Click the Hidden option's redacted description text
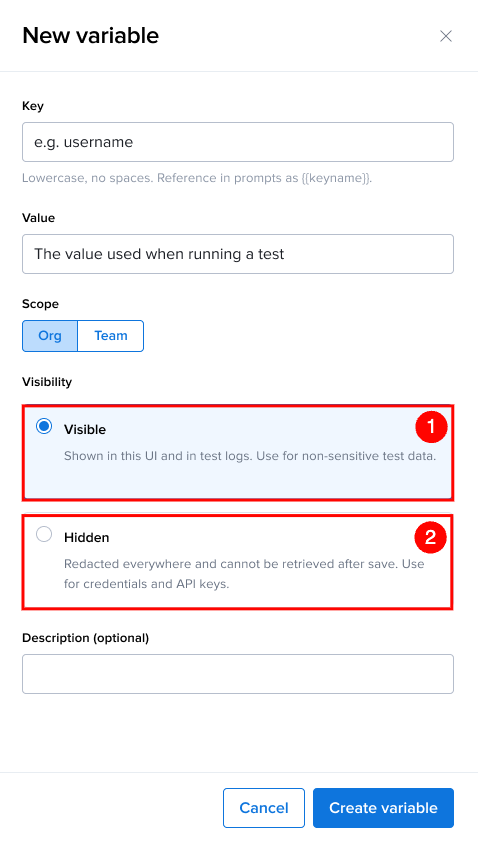The height and width of the screenshot is (844, 478). pyautogui.click(x=244, y=574)
